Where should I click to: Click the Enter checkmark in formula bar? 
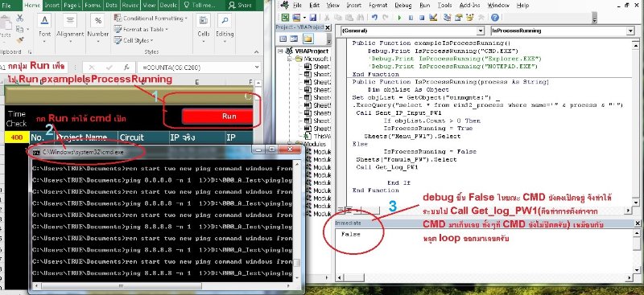(x=109, y=68)
